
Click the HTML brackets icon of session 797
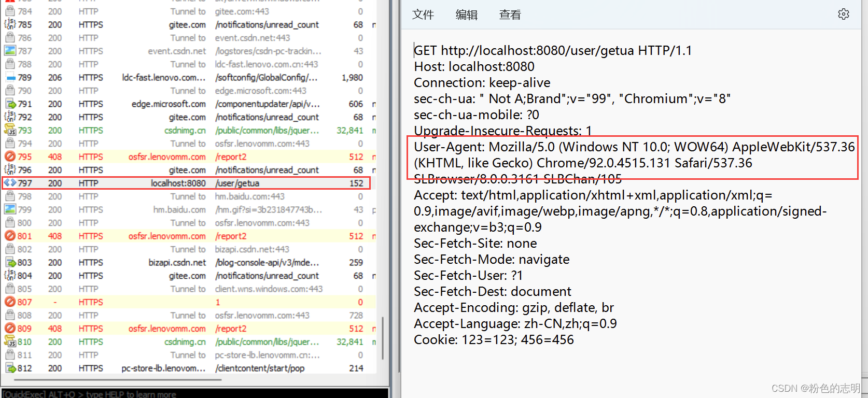point(10,183)
